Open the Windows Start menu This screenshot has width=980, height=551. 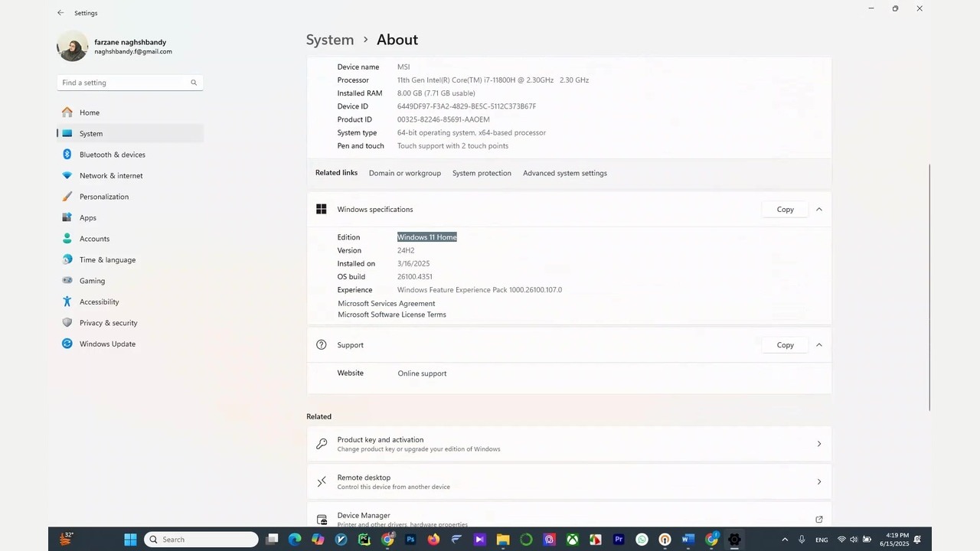(130, 540)
